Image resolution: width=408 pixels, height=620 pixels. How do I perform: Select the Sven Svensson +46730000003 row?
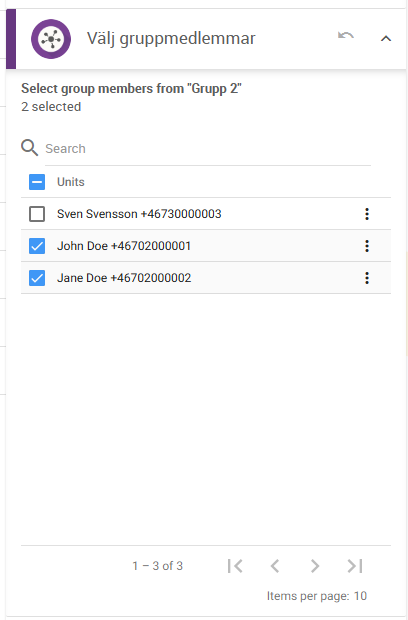point(206,214)
